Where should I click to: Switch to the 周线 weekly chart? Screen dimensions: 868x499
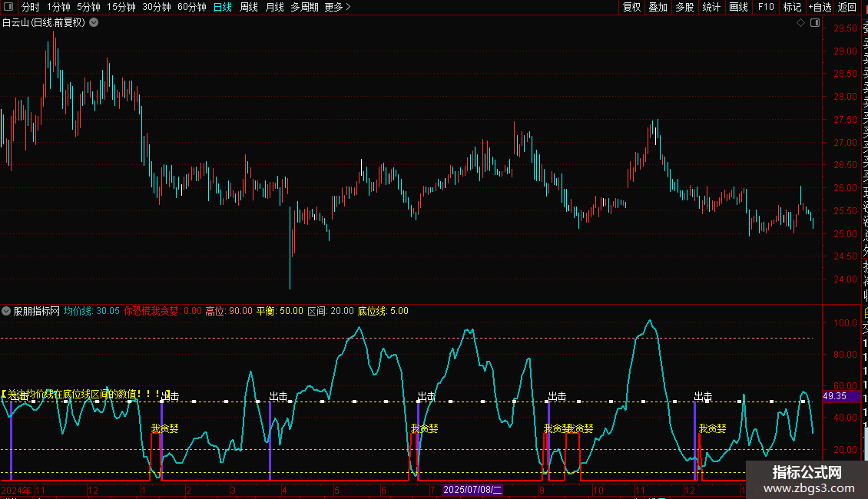(249, 7)
